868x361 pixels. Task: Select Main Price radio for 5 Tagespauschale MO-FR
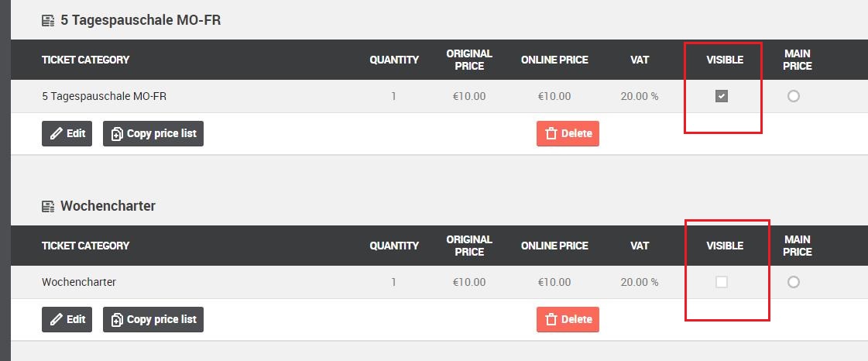pos(793,96)
